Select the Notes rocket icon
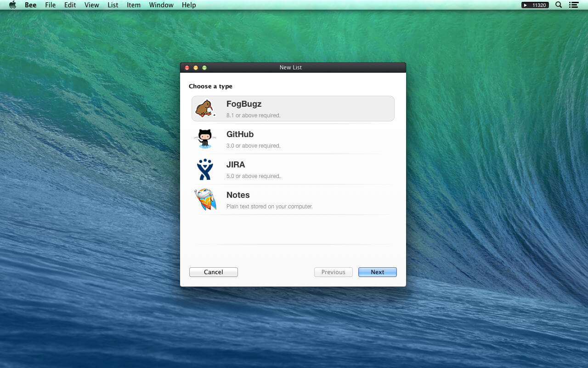Viewport: 588px width, 368px height. 205,199
